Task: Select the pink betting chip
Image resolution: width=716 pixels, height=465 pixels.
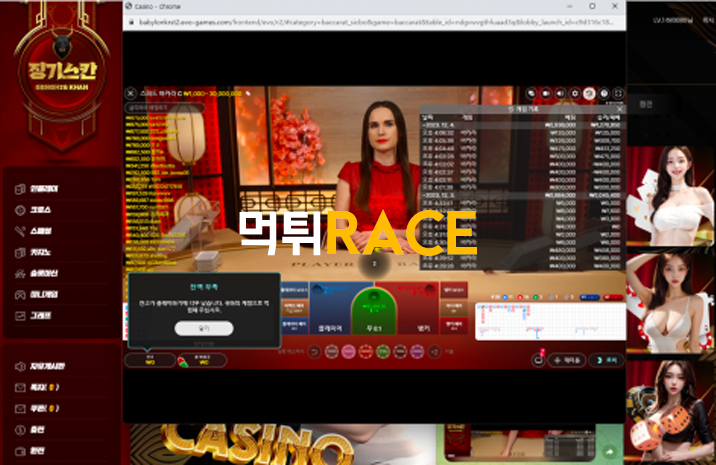Action: click(348, 351)
